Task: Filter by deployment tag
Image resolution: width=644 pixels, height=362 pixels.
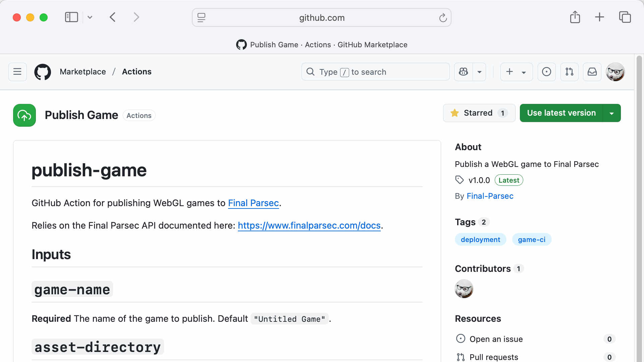Action: tap(480, 240)
